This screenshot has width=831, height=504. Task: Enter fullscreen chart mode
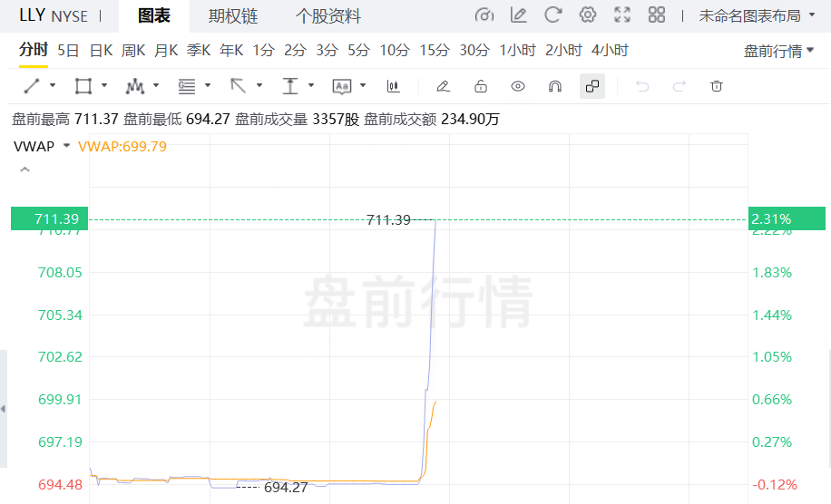[x=622, y=15]
